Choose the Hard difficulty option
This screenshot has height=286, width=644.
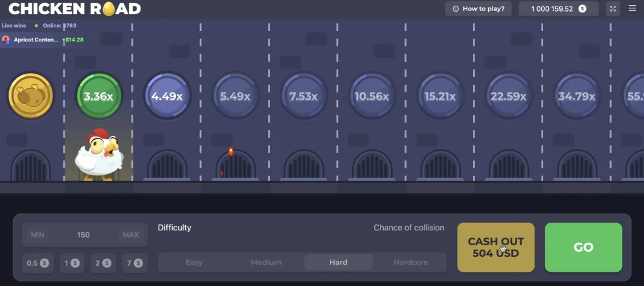tap(339, 262)
